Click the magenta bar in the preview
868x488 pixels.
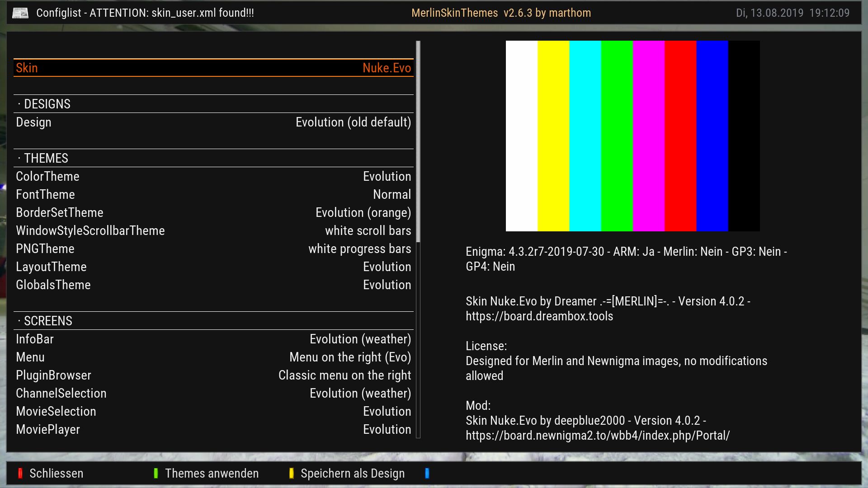[x=649, y=136]
